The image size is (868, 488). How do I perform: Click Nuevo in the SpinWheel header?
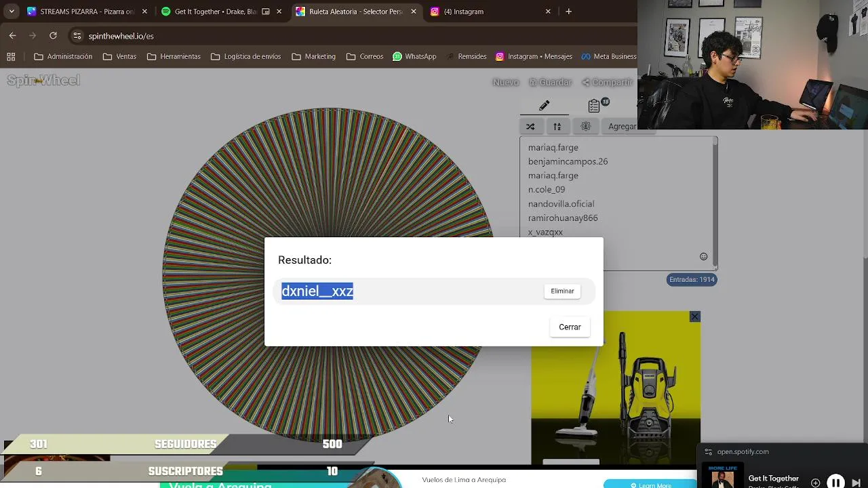[506, 82]
